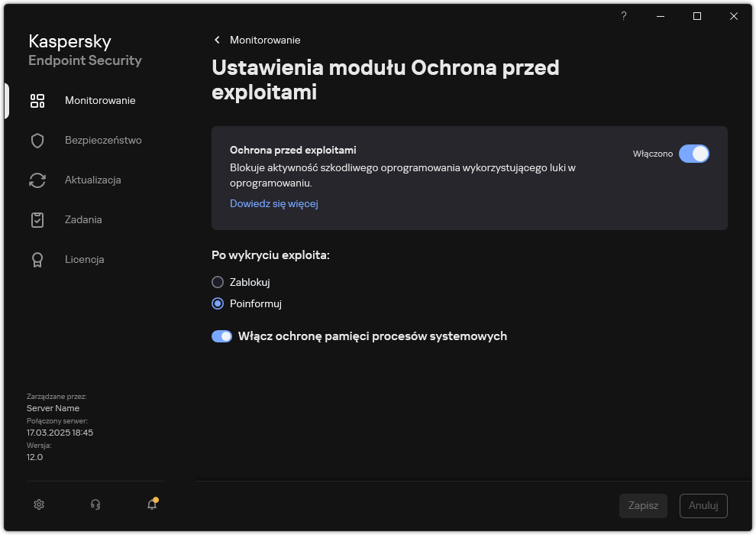Open the Dowiedz się więcej link
756x535 pixels.
273,203
